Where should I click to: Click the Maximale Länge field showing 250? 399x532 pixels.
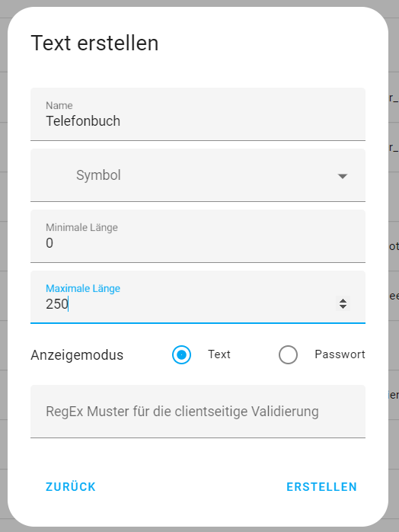pos(198,297)
